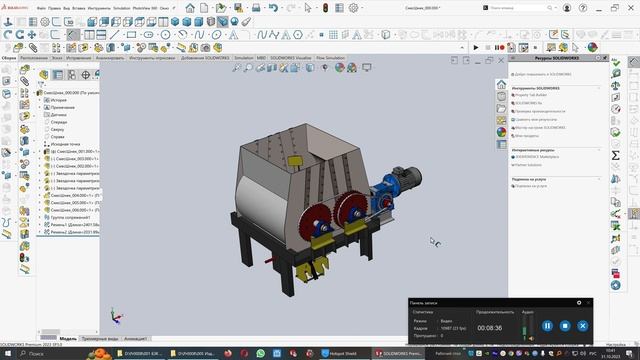Screen dimensions: 640x360
Task: Select the Slot sketch tool
Action: [149, 35]
